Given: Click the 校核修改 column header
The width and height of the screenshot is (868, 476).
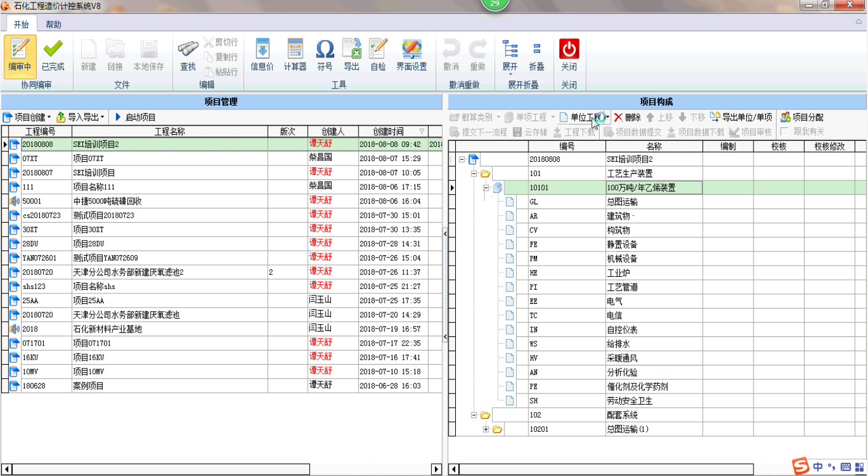Looking at the screenshot, I should [830, 146].
